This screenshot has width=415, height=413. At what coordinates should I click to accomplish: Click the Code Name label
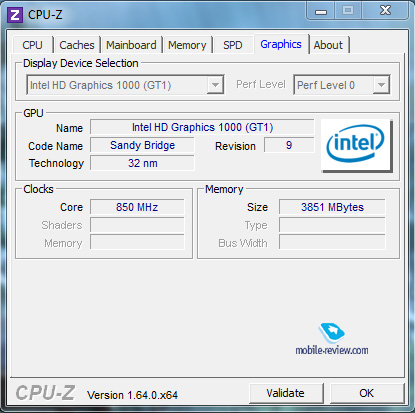(x=55, y=146)
